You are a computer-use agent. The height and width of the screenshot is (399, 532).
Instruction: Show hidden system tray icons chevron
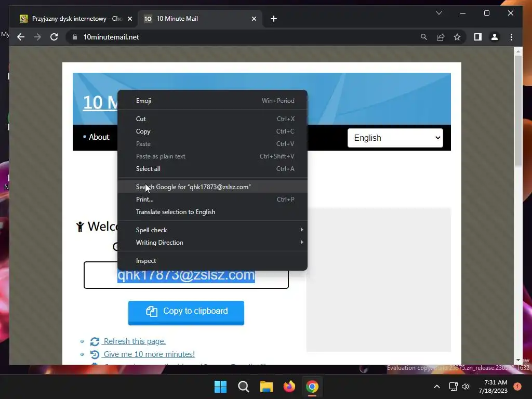pos(437,387)
